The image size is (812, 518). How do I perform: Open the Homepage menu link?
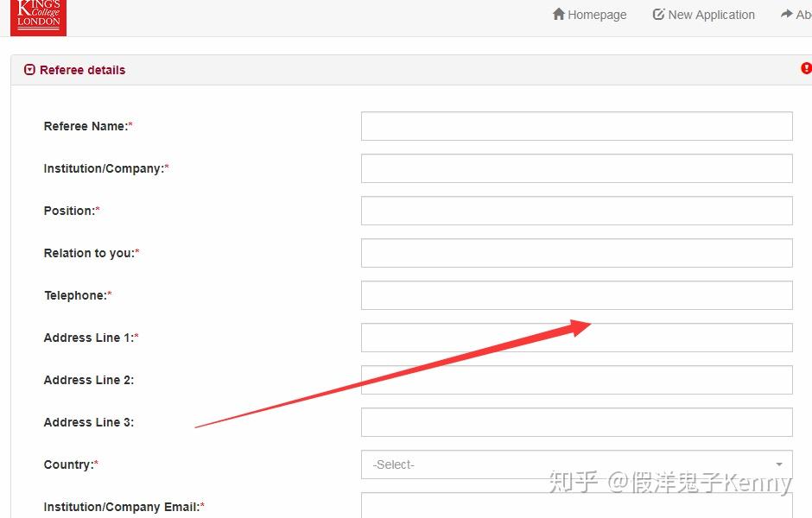[x=589, y=15]
